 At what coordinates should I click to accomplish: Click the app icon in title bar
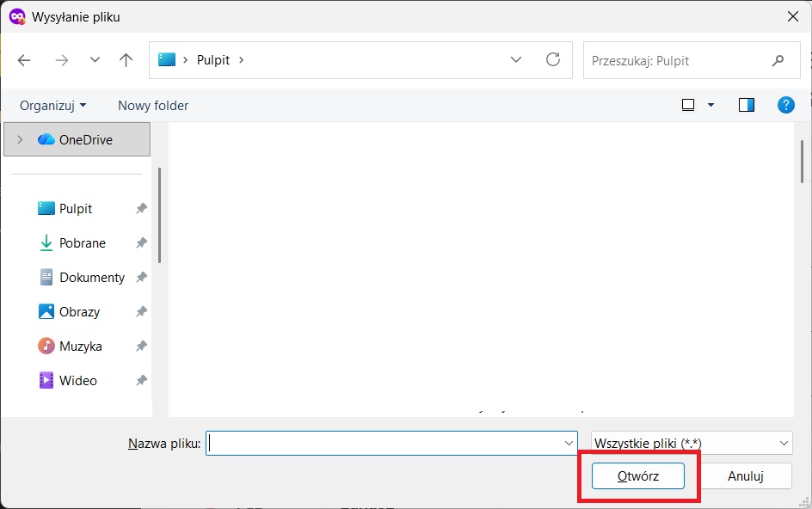pyautogui.click(x=17, y=17)
